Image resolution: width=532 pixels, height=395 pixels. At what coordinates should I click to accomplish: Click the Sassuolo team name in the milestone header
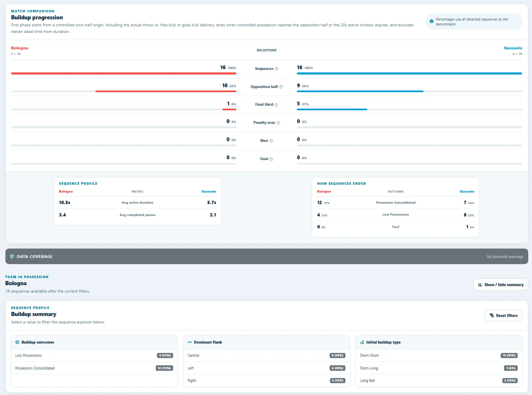coord(513,48)
